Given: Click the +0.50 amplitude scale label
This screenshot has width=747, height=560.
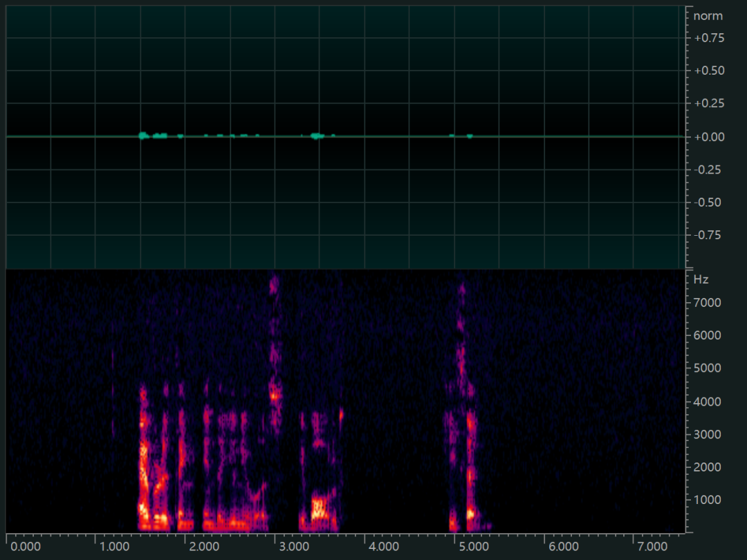Looking at the screenshot, I should (x=709, y=71).
